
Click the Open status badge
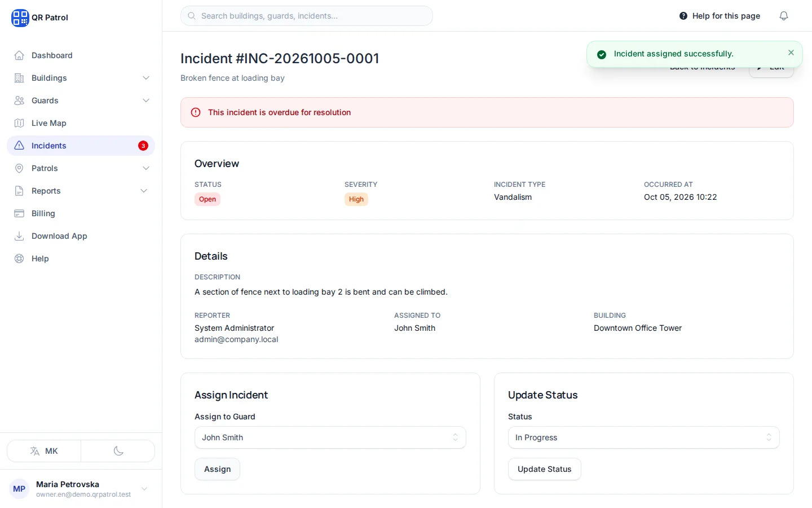[x=208, y=199]
